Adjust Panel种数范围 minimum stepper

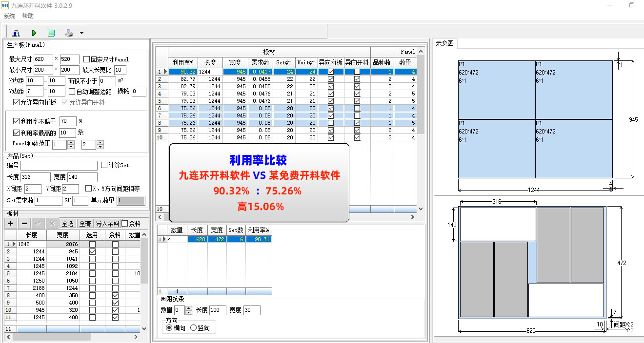pos(71,145)
